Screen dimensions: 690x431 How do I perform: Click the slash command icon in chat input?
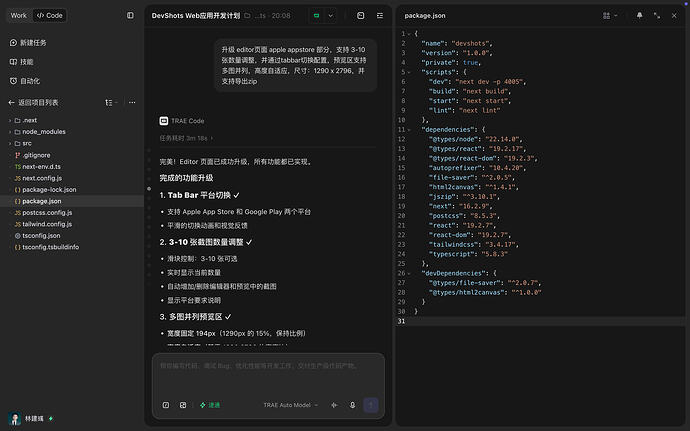click(x=166, y=405)
